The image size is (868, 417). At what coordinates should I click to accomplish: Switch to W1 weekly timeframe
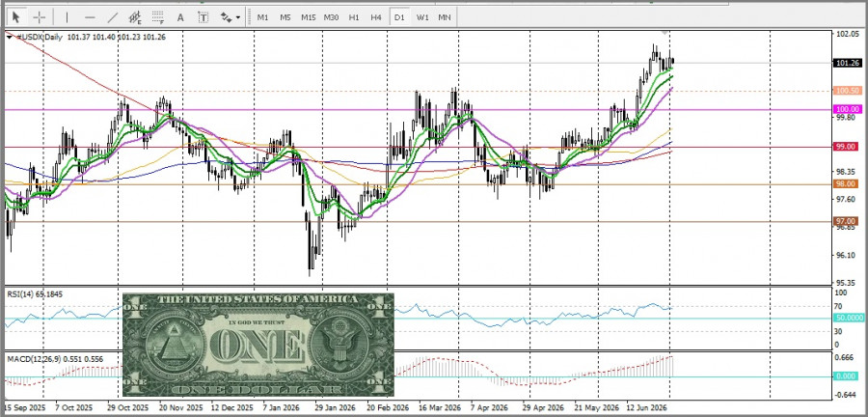coord(422,17)
